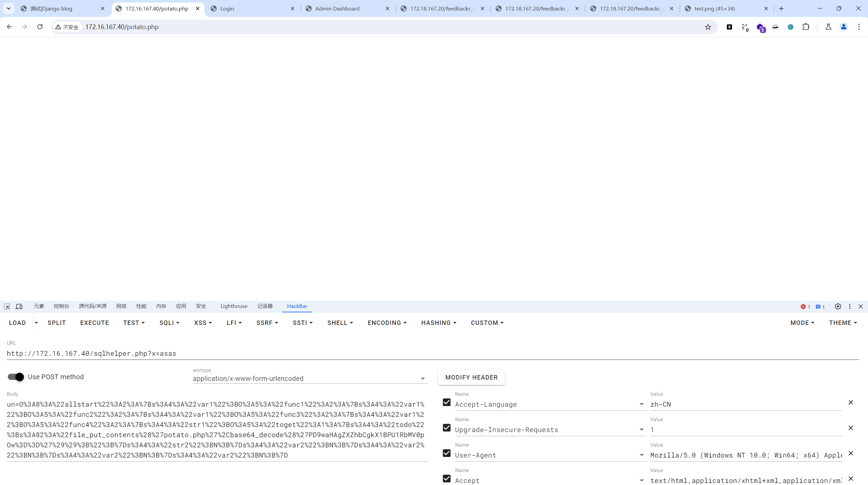
Task: Open the ENCODING dropdown menu
Action: (x=387, y=323)
